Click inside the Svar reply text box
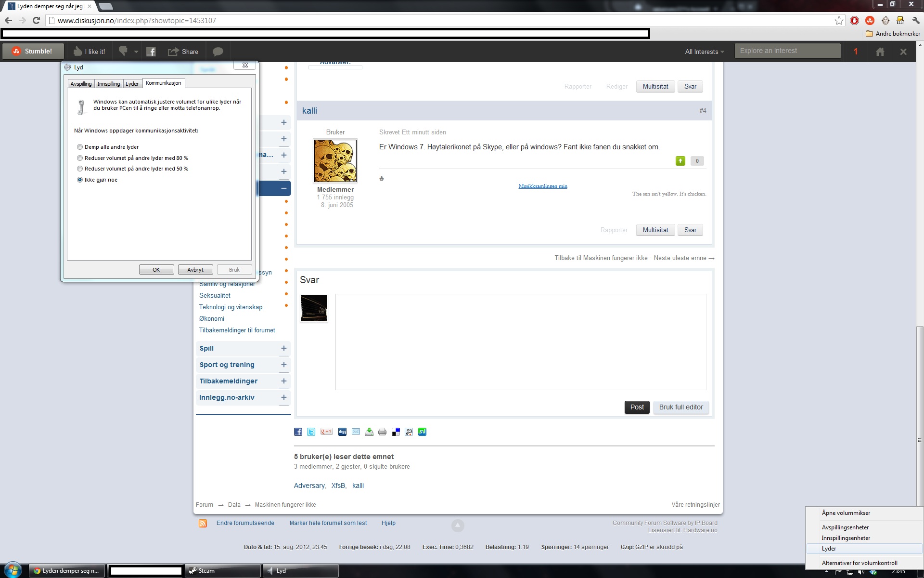 click(521, 342)
